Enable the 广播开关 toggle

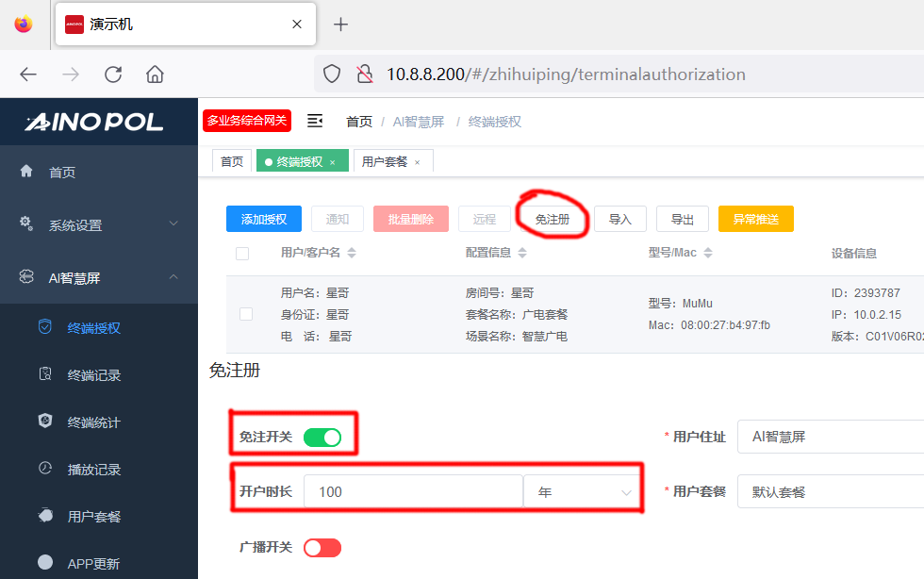pos(322,548)
